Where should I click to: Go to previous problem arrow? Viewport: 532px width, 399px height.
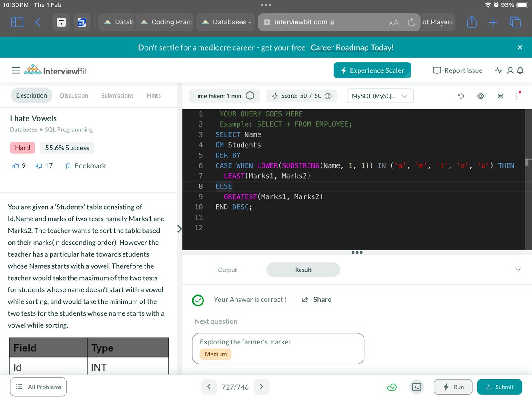coord(209,387)
